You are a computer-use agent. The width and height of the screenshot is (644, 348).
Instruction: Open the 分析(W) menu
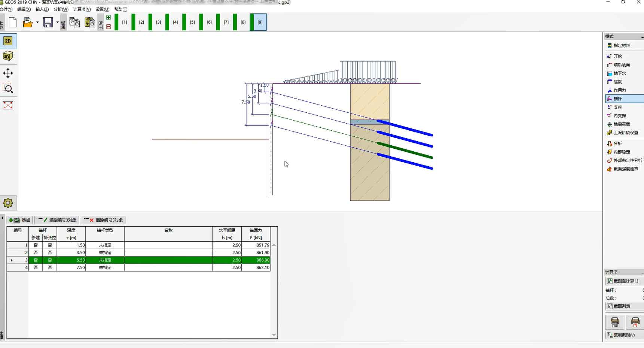[61, 9]
